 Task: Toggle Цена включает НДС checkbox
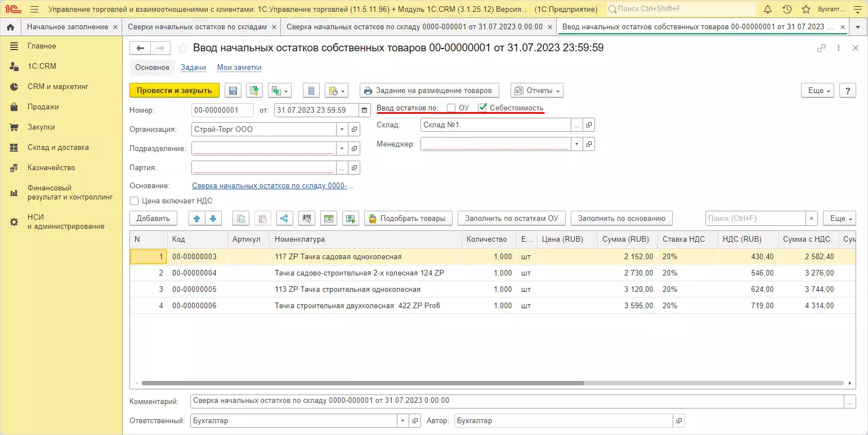134,201
